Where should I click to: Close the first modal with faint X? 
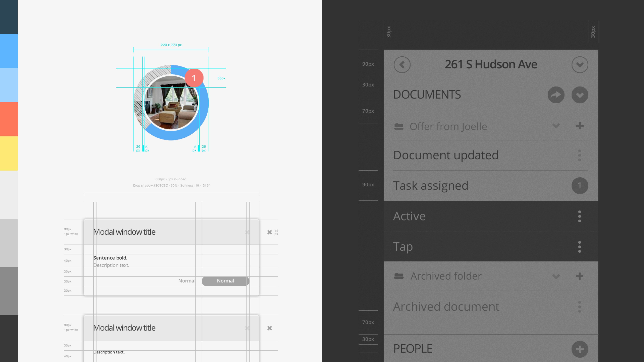[x=247, y=232]
